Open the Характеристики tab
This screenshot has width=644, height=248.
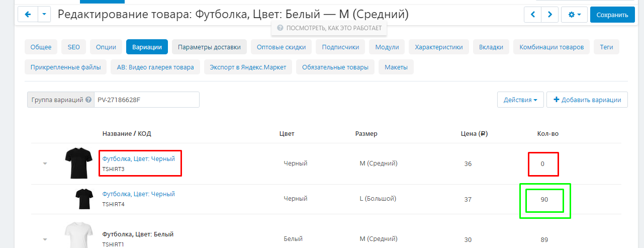[438, 47]
